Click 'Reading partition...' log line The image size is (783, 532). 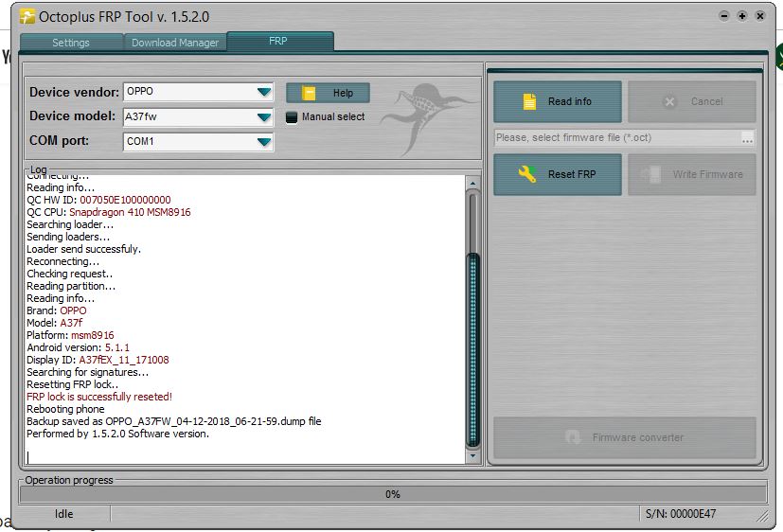(x=71, y=286)
